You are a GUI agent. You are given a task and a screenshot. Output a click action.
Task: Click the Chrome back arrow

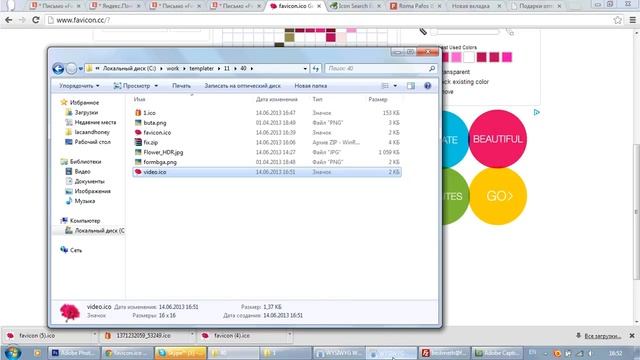click(x=9, y=20)
